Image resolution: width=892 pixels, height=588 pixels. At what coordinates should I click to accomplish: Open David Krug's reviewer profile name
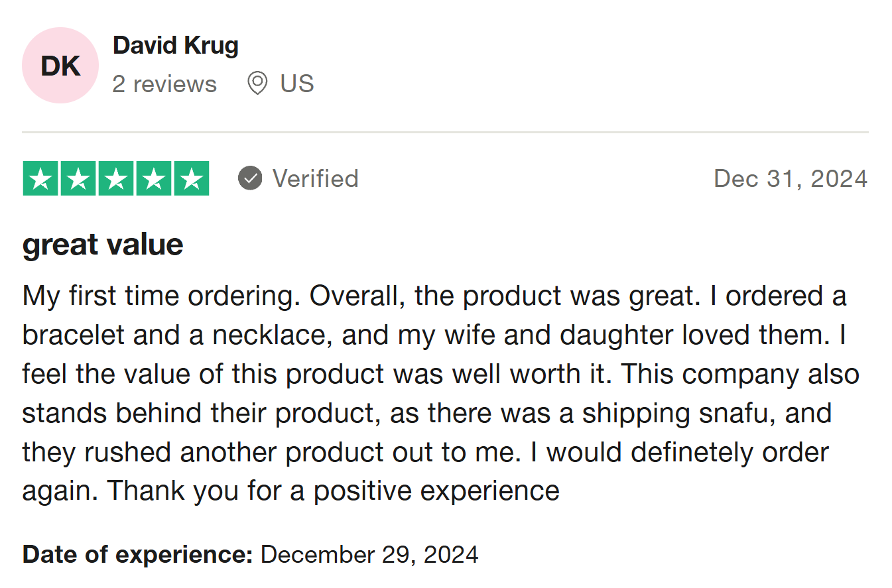click(176, 46)
